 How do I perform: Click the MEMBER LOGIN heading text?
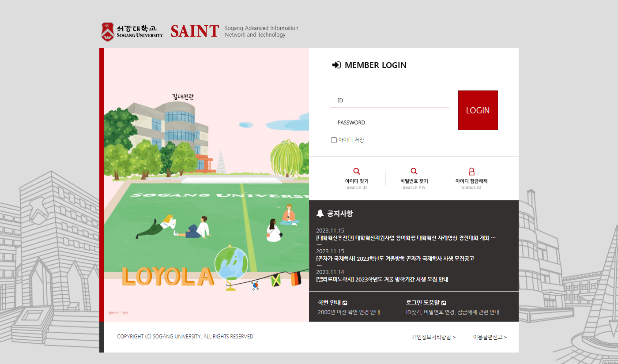click(x=376, y=65)
